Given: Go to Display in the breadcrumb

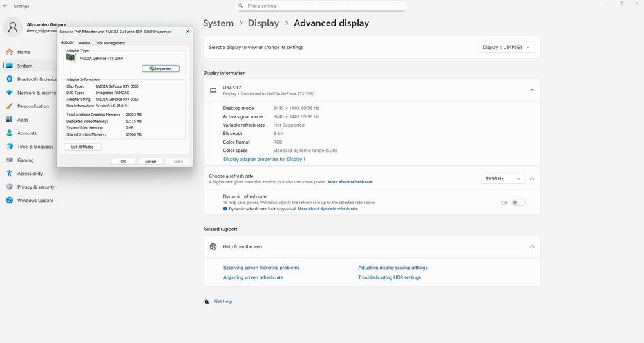Looking at the screenshot, I should (263, 23).
